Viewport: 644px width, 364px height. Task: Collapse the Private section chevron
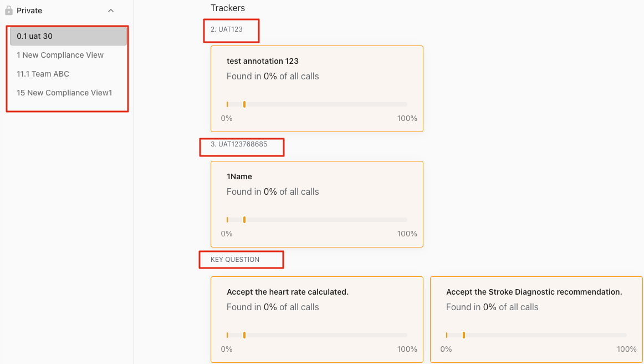point(111,11)
